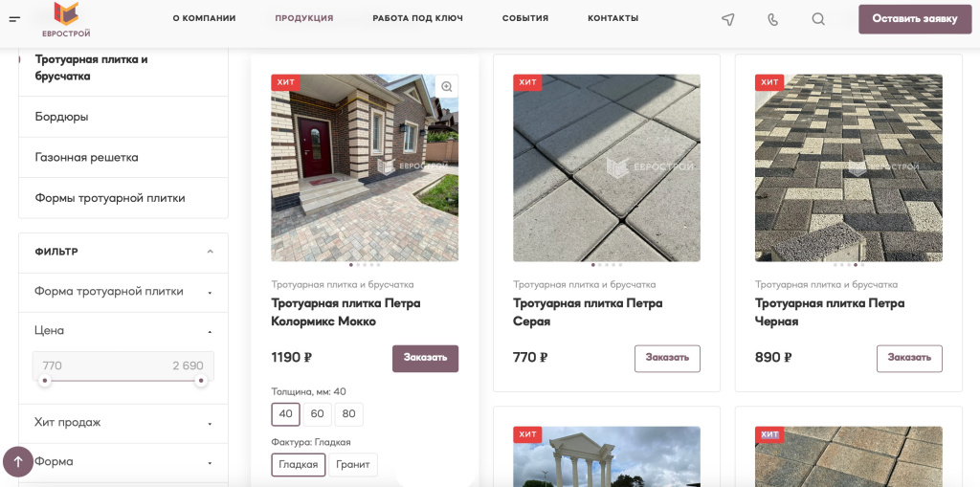The width and height of the screenshot is (980, 487).
Task: Open the КОНТАКТЫ menu item
Action: (612, 18)
